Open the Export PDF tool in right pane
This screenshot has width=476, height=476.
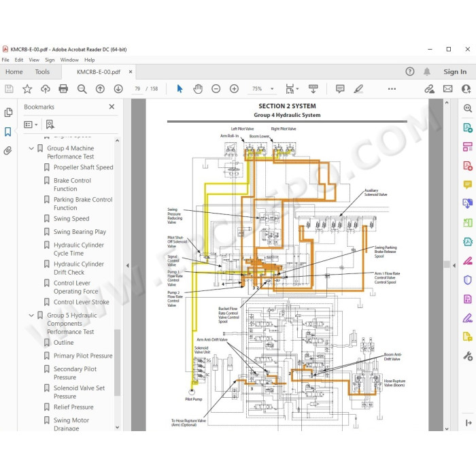click(x=468, y=128)
